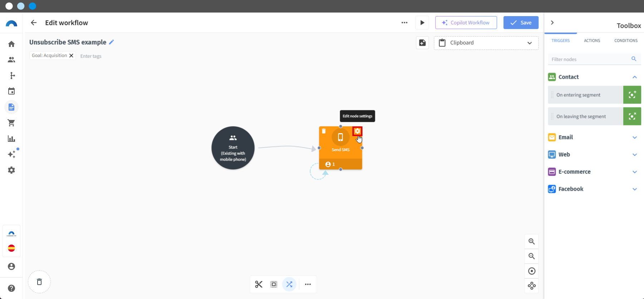Image resolution: width=644 pixels, height=299 pixels.
Task: Select the scissors cut tool
Action: [x=259, y=284]
